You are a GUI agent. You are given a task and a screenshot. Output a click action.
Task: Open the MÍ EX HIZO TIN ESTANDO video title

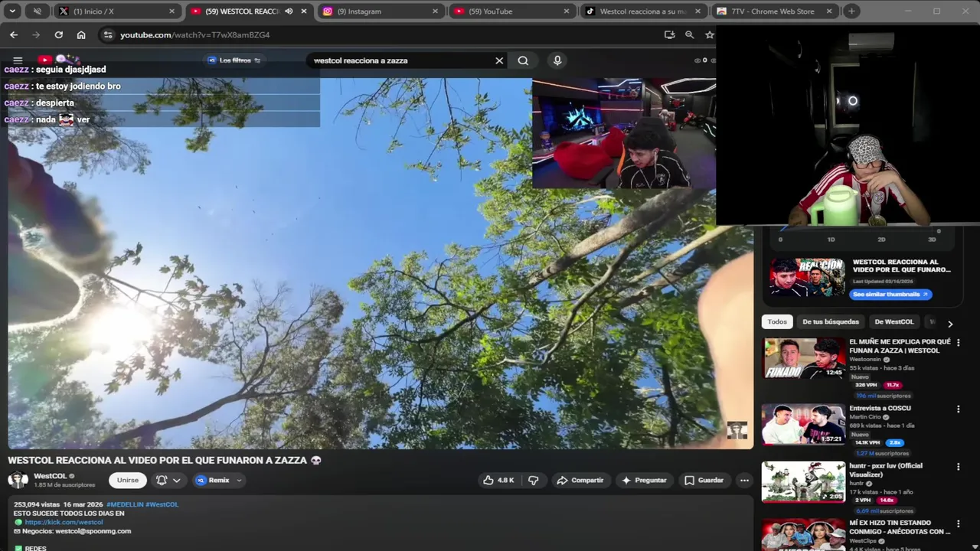(x=900, y=527)
